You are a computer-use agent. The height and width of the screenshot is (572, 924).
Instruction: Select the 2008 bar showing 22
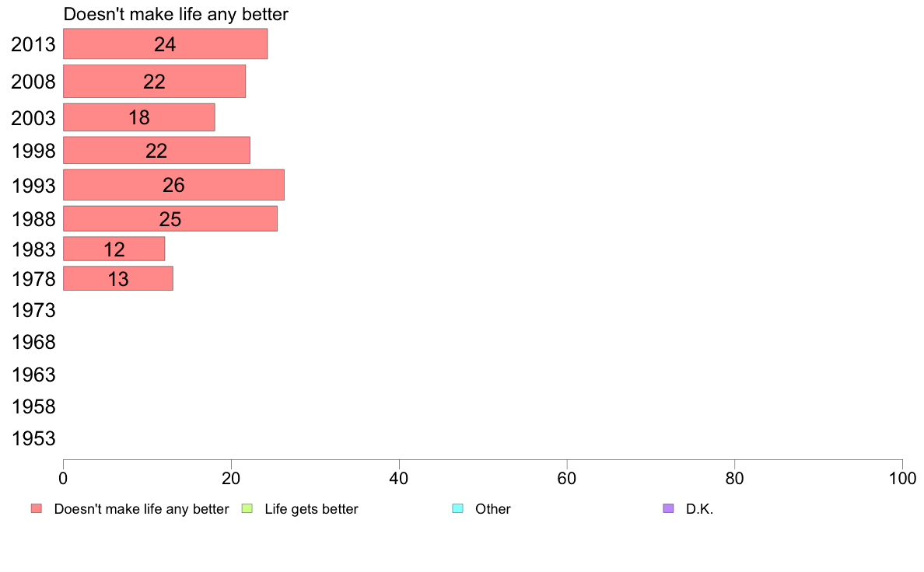point(155,82)
